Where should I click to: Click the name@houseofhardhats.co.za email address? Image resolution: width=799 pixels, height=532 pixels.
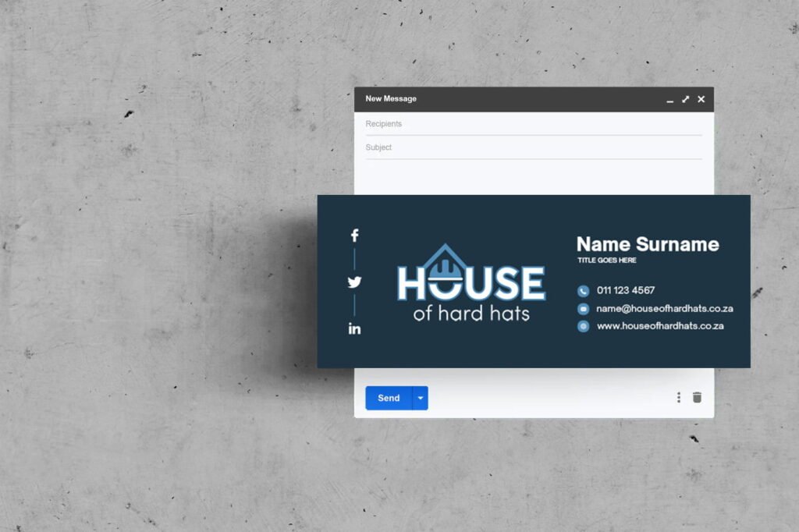coord(664,309)
